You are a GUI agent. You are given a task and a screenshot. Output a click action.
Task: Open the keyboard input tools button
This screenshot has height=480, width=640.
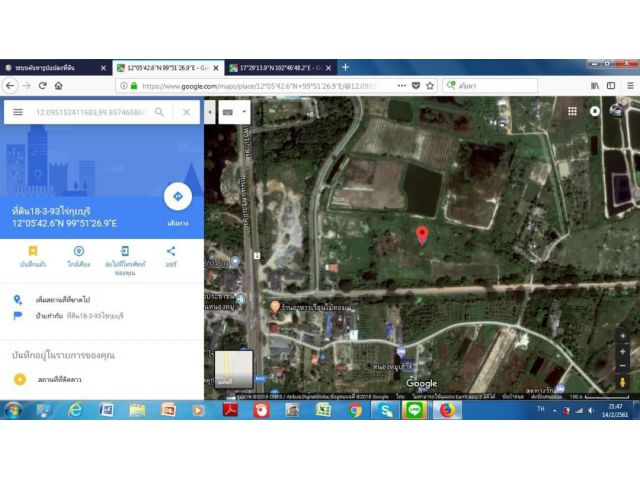[x=228, y=112]
